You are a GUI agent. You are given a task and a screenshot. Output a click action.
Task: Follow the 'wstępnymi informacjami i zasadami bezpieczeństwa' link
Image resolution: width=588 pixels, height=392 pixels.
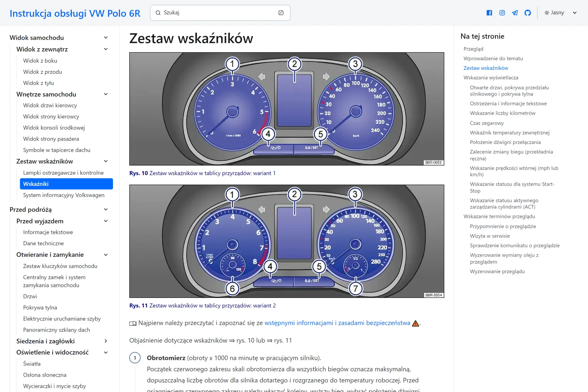pyautogui.click(x=337, y=323)
